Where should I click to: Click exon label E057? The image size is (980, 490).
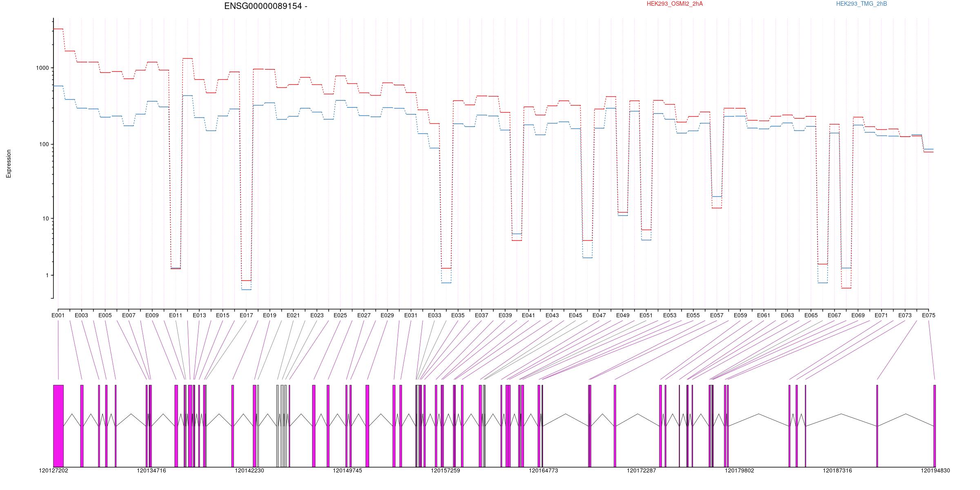pyautogui.click(x=717, y=315)
